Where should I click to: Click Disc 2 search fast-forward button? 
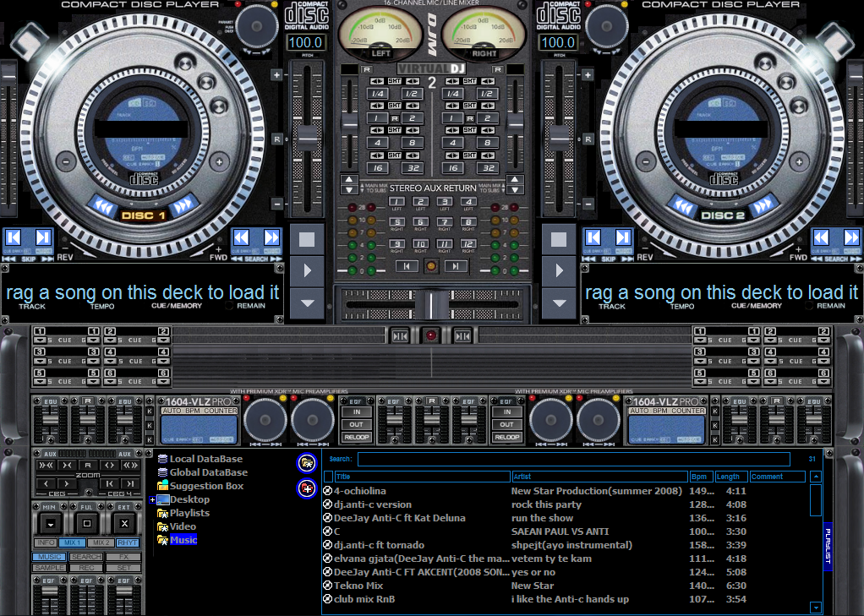click(x=850, y=237)
